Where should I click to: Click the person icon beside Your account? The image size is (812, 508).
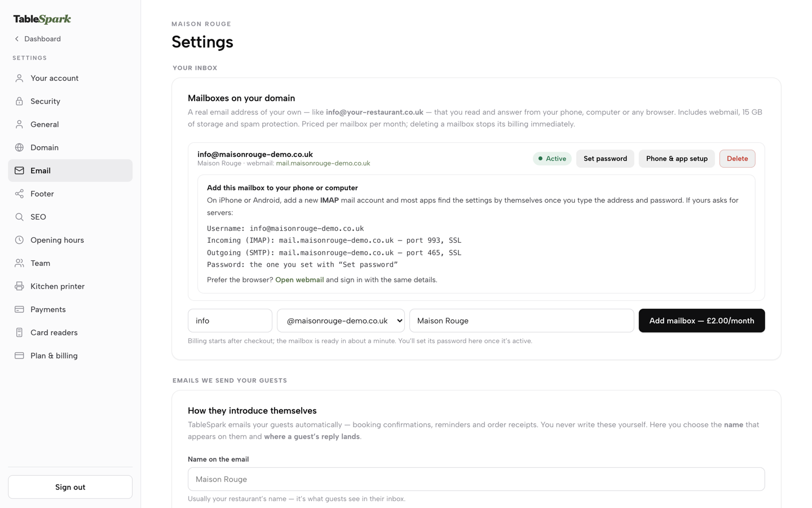pos(19,78)
